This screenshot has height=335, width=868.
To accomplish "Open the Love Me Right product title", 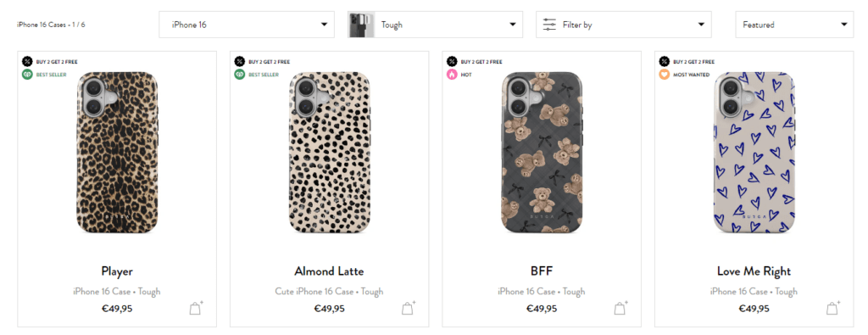I will 754,271.
